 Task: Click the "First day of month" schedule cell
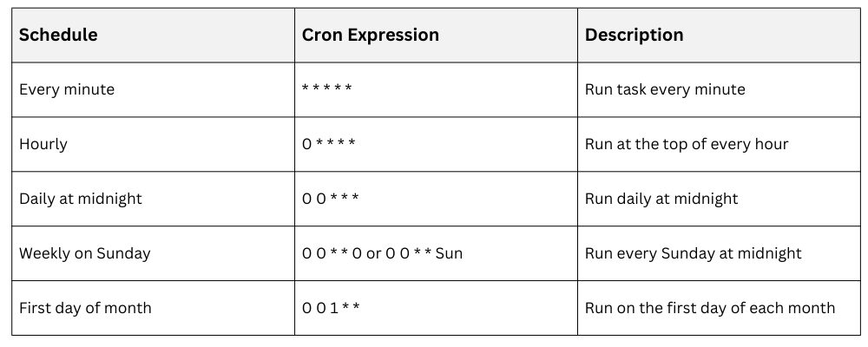(x=85, y=308)
